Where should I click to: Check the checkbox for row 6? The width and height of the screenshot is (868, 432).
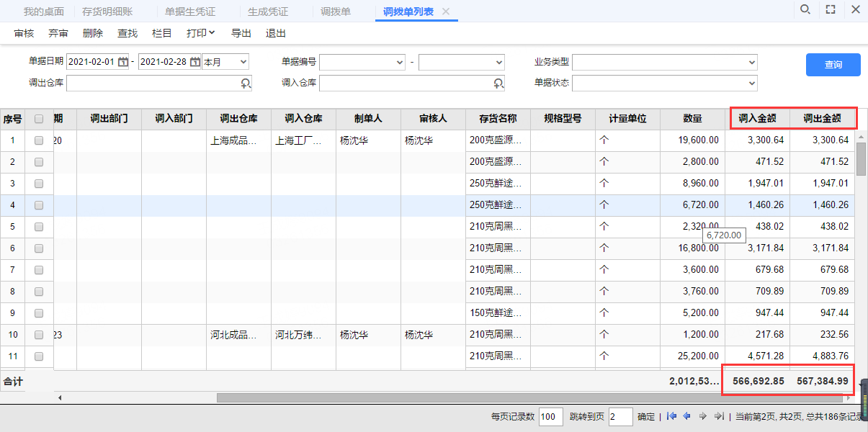[39, 248]
